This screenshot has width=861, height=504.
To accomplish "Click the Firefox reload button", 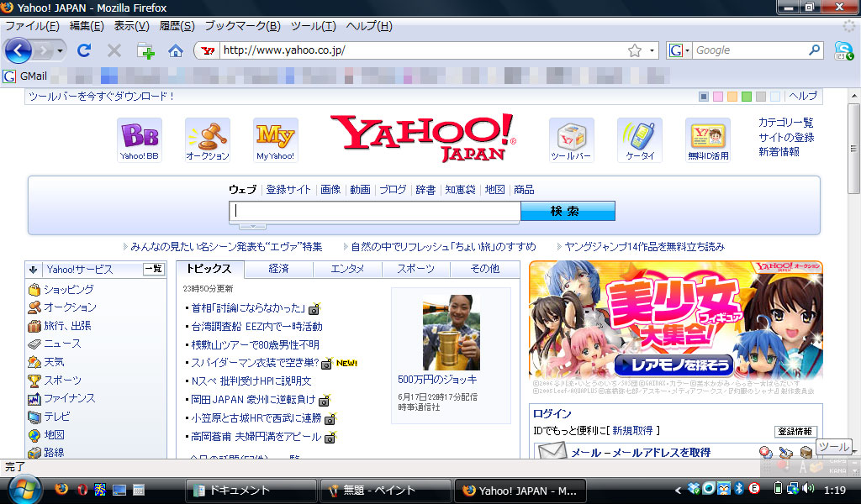I will 83,50.
